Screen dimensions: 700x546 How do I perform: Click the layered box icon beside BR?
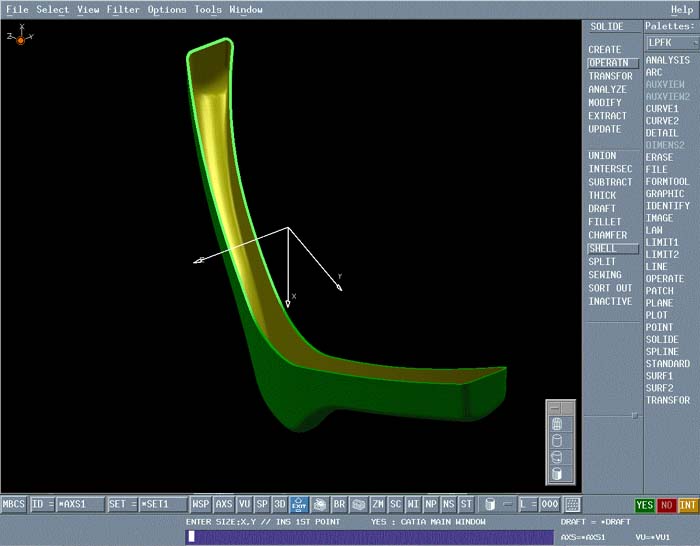pos(358,505)
